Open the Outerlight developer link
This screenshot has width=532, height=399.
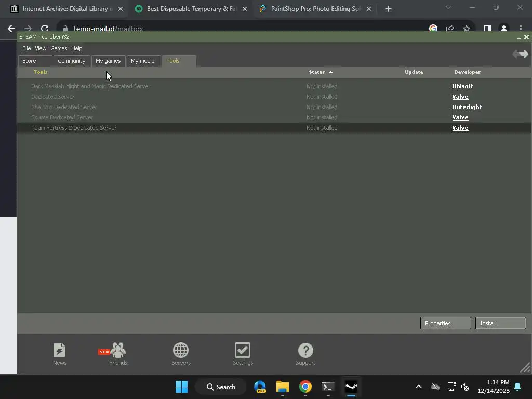(467, 107)
